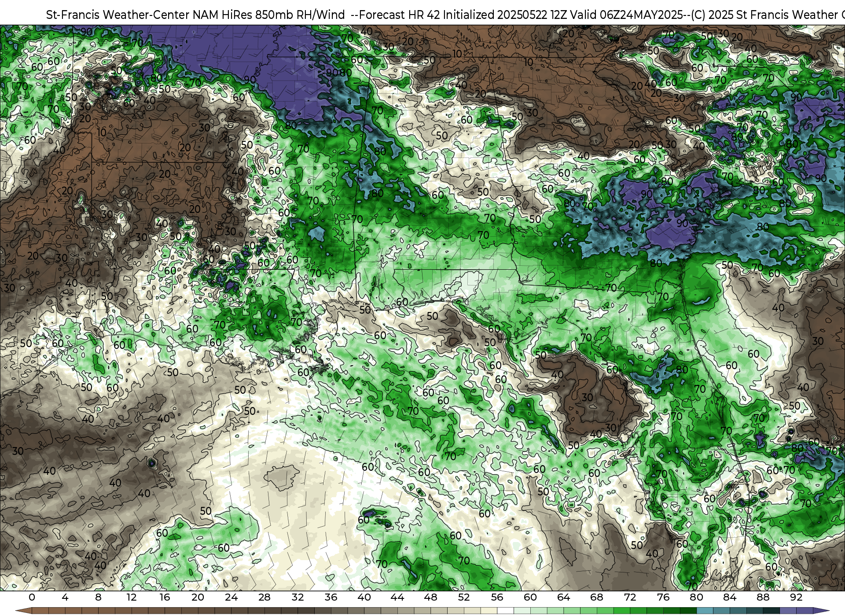Click the colorbar tick label '4'

pyautogui.click(x=65, y=598)
